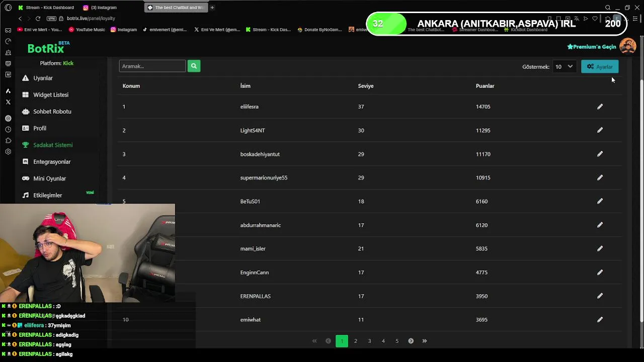Click the Opera search tabs magnifier icon
The height and width of the screenshot is (362, 644).
(608, 8)
